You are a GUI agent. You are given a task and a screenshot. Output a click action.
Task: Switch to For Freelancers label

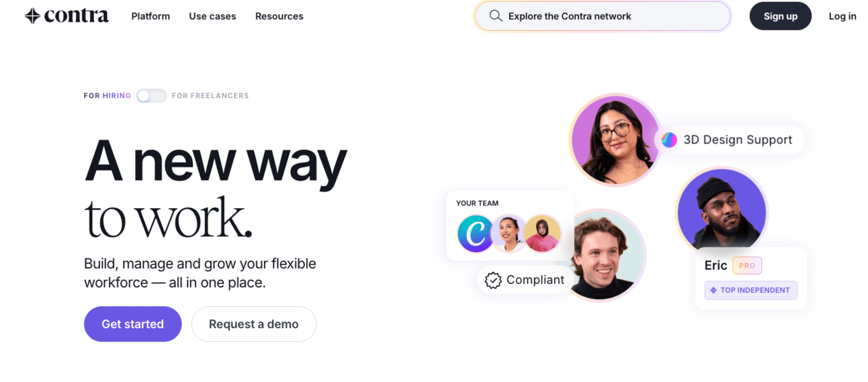point(210,96)
